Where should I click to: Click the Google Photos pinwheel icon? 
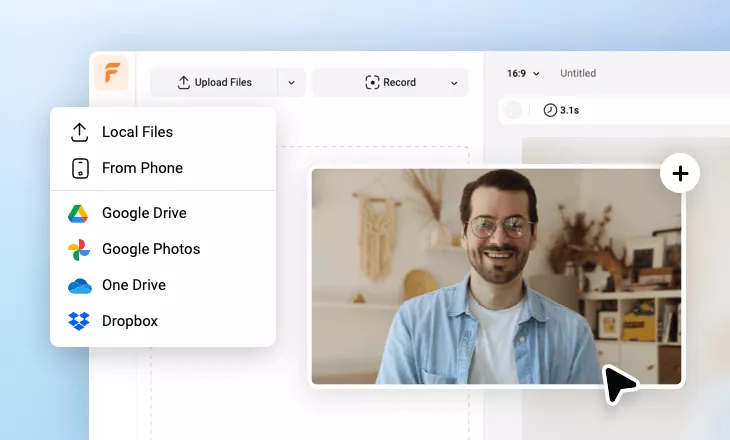(79, 250)
